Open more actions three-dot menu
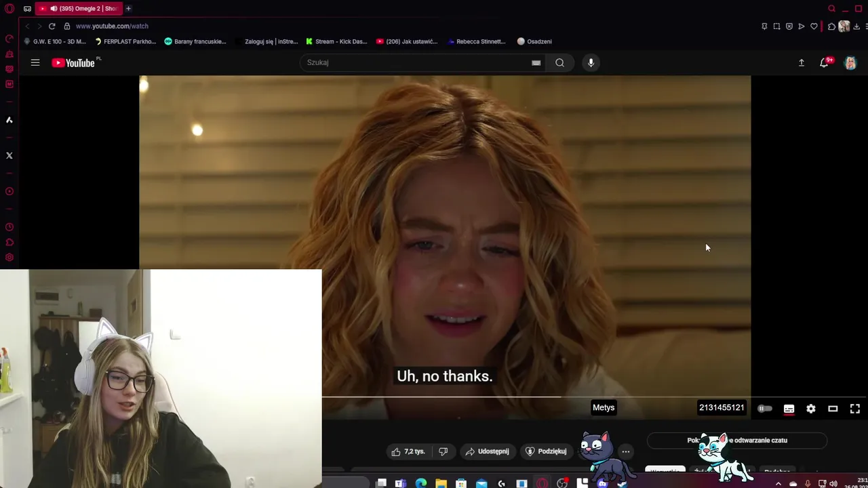The height and width of the screenshot is (488, 868). point(626,451)
